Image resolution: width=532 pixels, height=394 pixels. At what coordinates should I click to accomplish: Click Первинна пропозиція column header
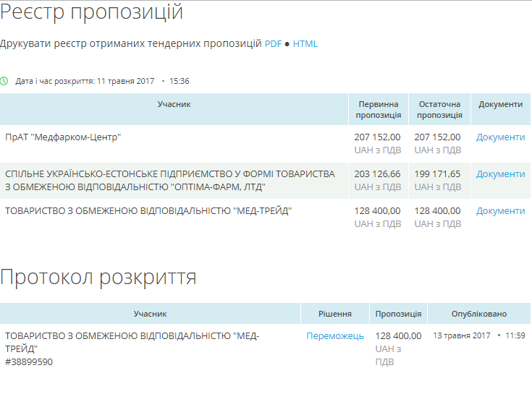pyautogui.click(x=378, y=109)
